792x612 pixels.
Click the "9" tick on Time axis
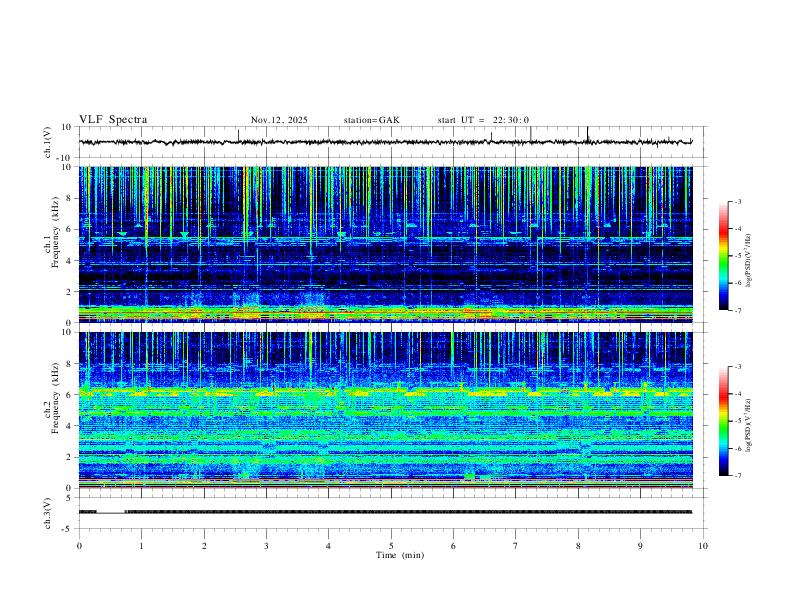(x=640, y=546)
